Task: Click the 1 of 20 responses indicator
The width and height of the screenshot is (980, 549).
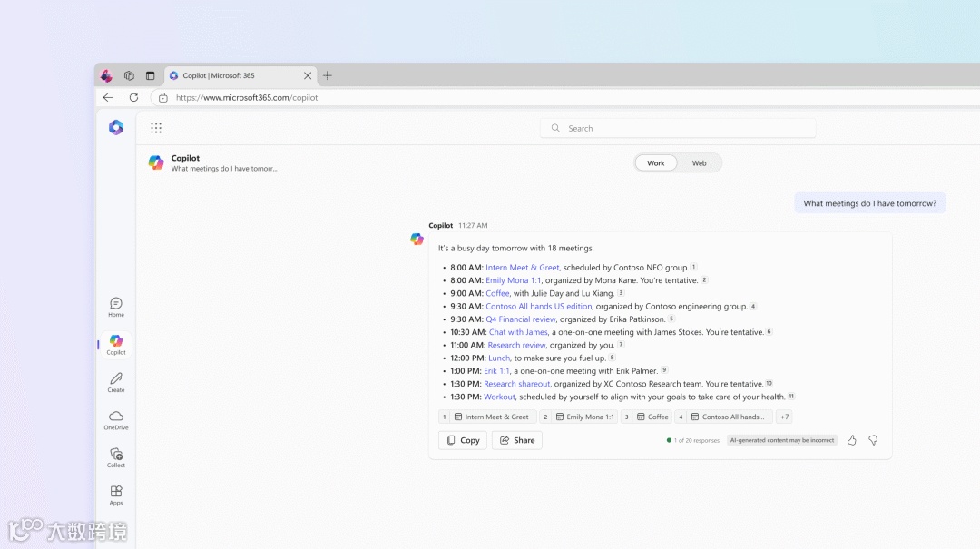Action: click(693, 440)
